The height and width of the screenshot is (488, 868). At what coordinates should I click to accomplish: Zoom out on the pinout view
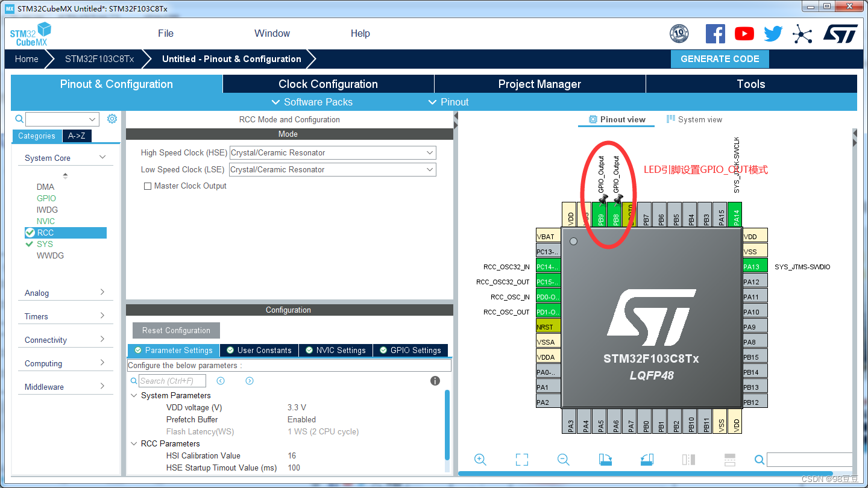564,460
